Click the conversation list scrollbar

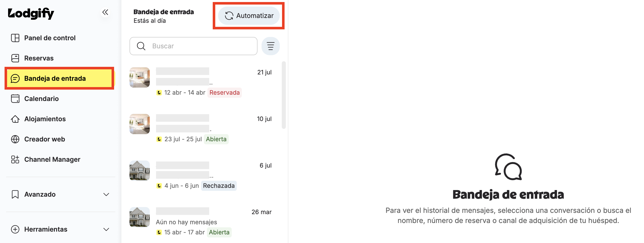click(284, 95)
